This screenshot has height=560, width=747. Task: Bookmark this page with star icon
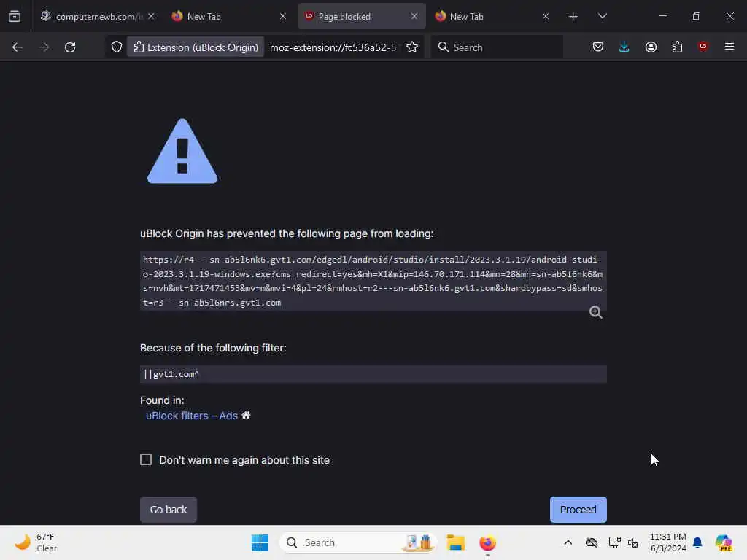(412, 47)
